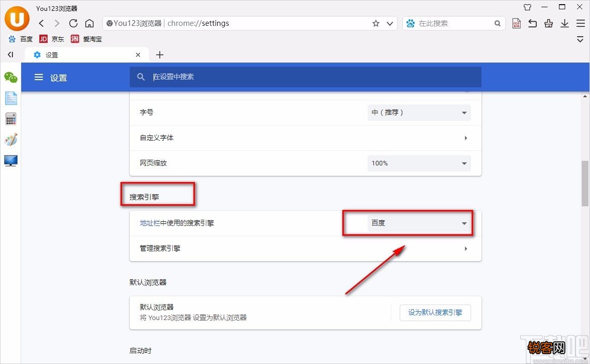Click the Baidu paw search engine icon

click(x=411, y=23)
